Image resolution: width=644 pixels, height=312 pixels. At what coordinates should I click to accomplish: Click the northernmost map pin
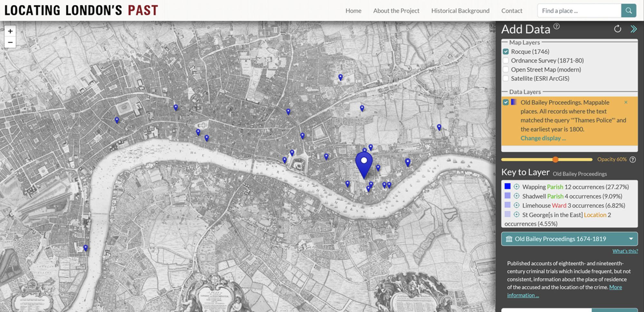click(x=340, y=77)
